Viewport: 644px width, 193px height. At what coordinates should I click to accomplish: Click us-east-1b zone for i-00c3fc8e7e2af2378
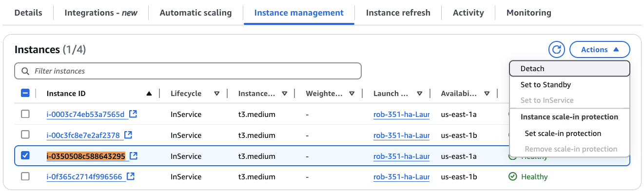pyautogui.click(x=459, y=135)
